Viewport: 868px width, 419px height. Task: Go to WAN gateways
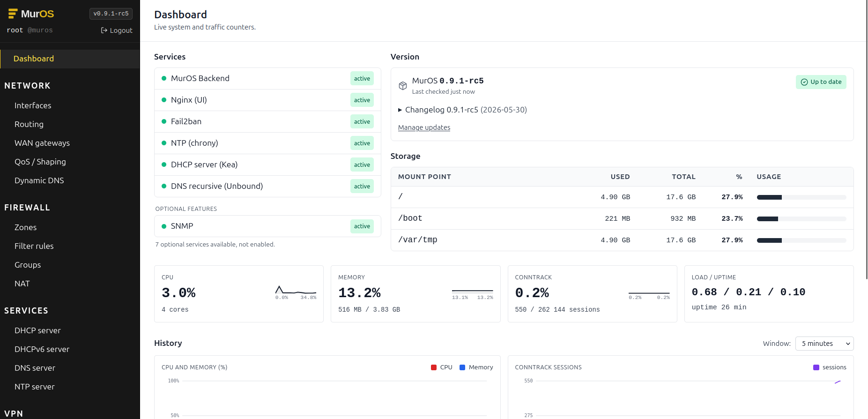42,143
